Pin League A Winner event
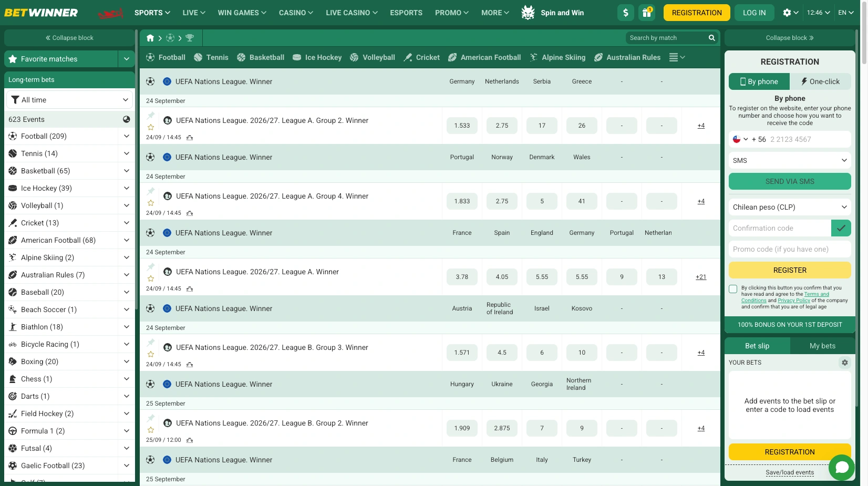 click(x=151, y=267)
